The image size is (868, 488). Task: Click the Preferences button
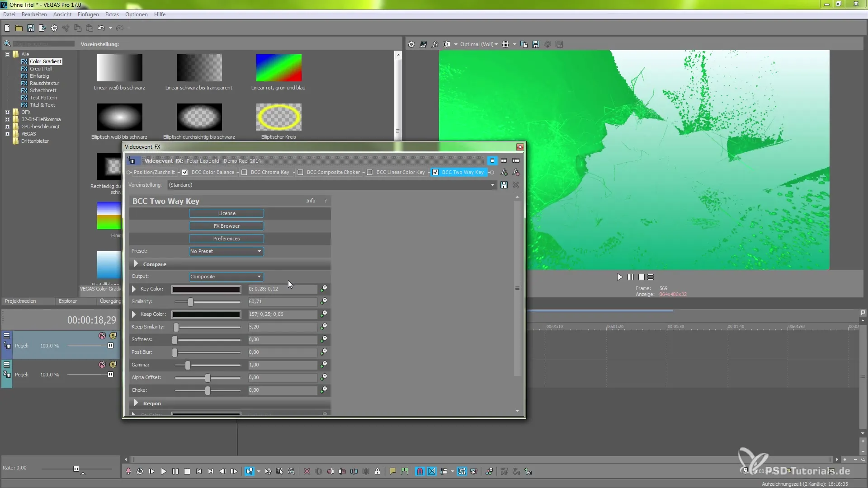coord(226,239)
